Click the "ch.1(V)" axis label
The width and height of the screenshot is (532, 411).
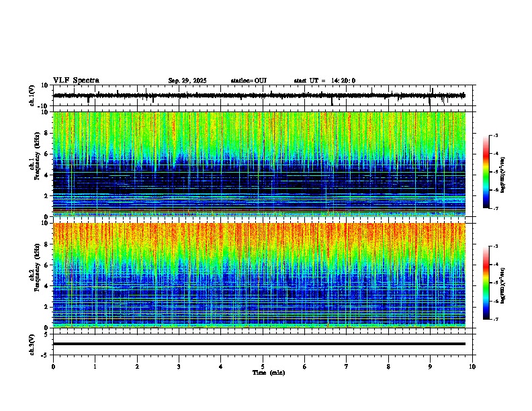[32, 96]
